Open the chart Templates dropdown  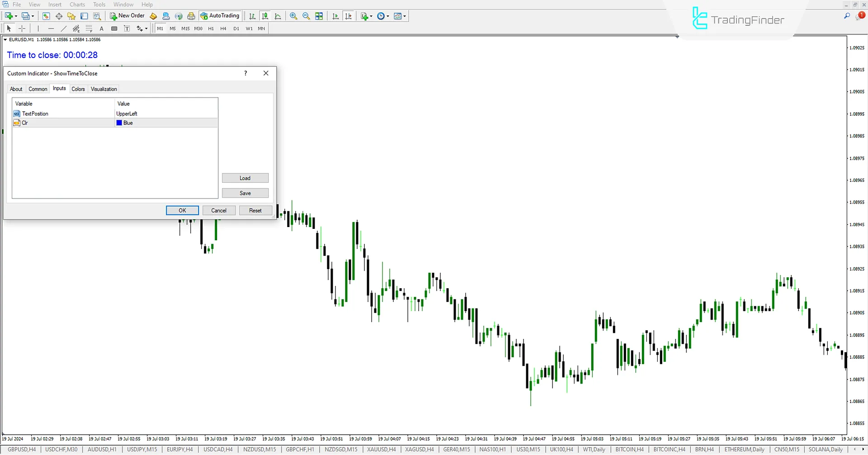point(400,16)
